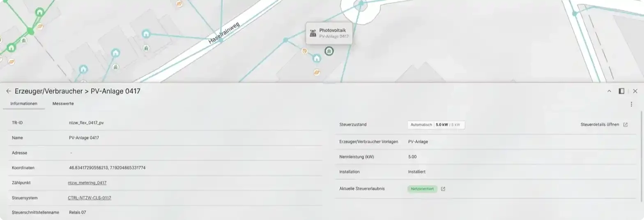The width and height of the screenshot is (644, 220).
Task: Go back using the left arrow icon
Action: tap(8, 91)
